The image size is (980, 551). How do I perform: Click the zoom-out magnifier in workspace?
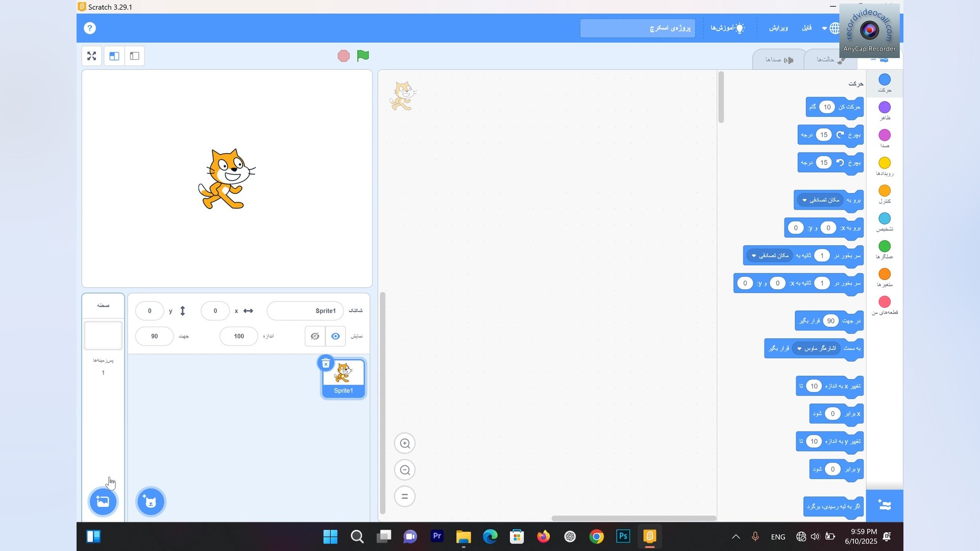point(405,470)
